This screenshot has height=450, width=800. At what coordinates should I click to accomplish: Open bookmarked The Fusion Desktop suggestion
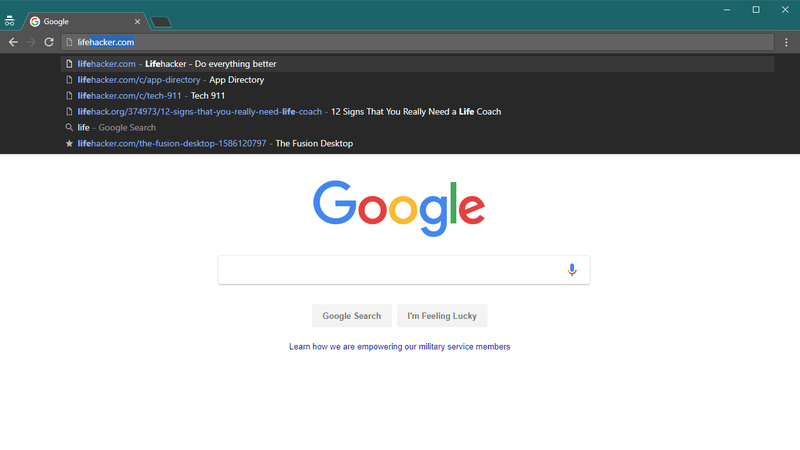(417, 143)
